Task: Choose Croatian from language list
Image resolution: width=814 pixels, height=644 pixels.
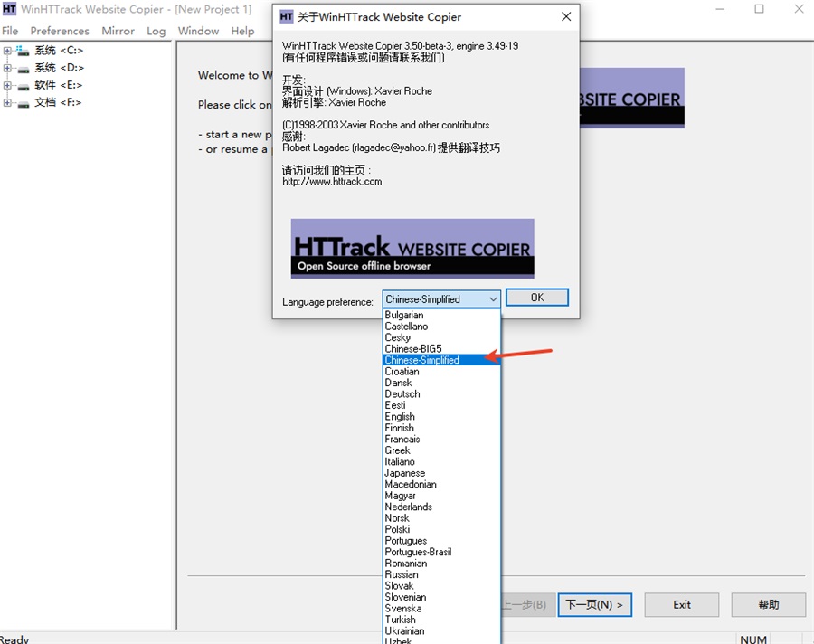Action: point(441,372)
